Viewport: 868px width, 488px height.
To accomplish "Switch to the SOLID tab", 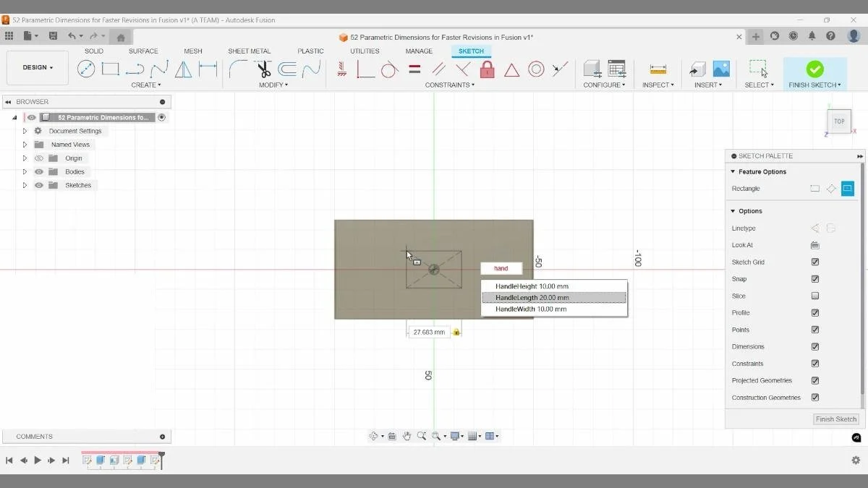I will tap(93, 51).
